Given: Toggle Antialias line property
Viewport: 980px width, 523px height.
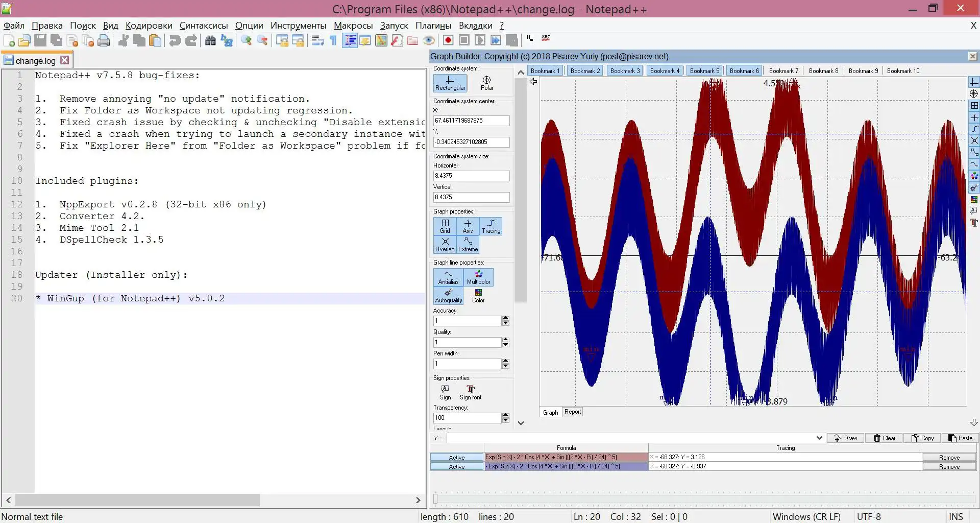Looking at the screenshot, I should [x=448, y=277].
